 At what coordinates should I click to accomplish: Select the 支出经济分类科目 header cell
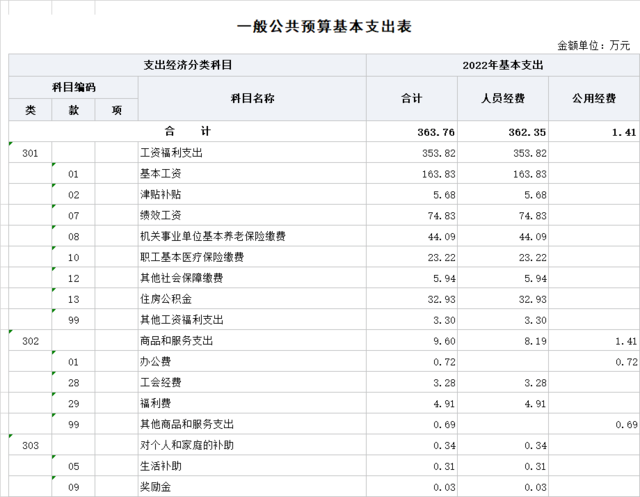pos(188,65)
